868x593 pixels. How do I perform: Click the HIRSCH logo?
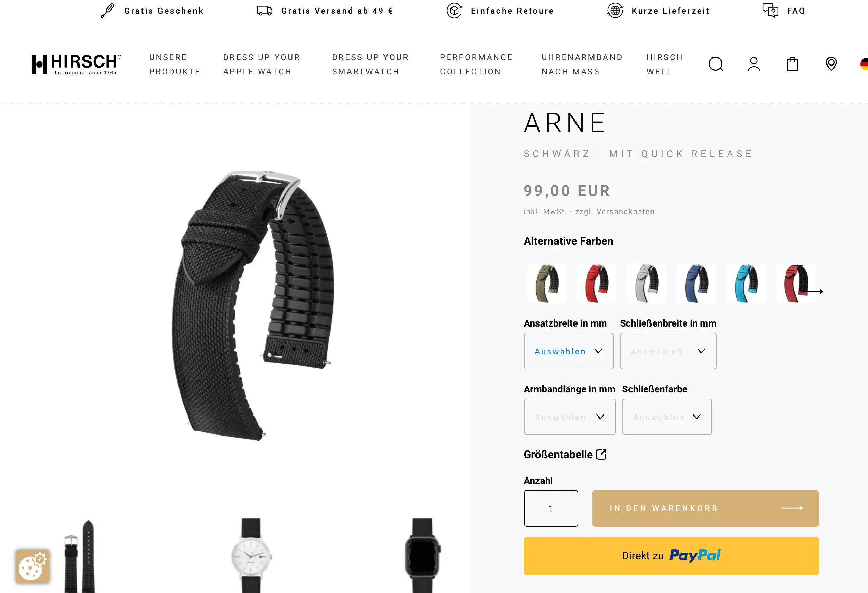coord(77,64)
